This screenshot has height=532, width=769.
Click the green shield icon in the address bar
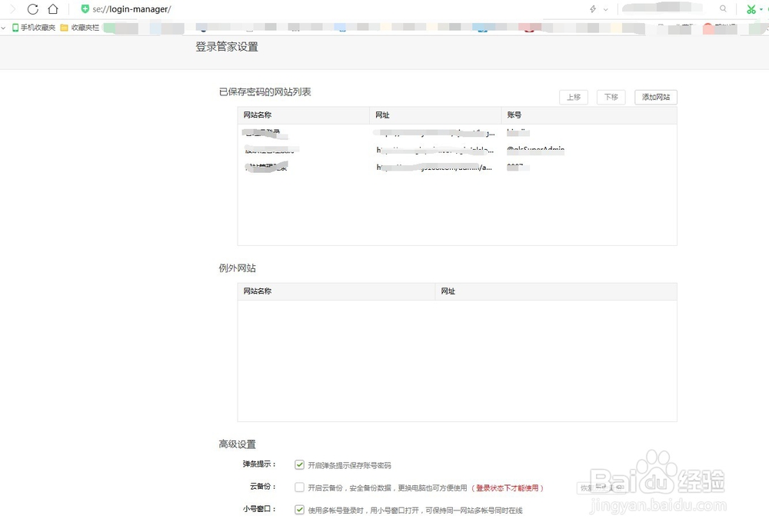[85, 8]
